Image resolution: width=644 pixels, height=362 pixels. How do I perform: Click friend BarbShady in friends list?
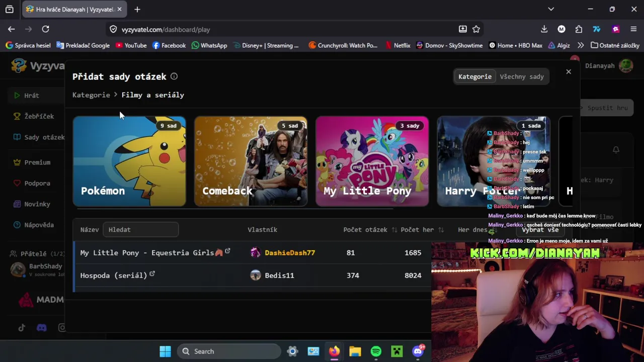(38, 269)
